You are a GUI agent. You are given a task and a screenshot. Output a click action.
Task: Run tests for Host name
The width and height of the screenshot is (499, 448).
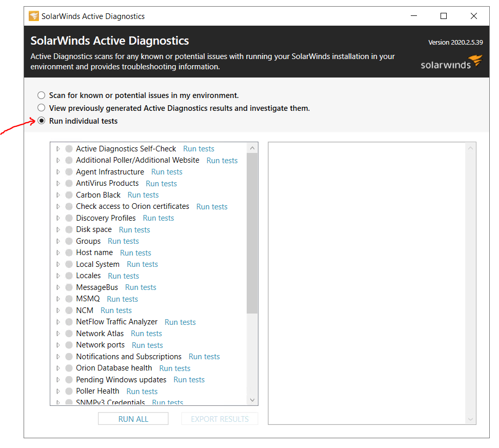point(135,253)
